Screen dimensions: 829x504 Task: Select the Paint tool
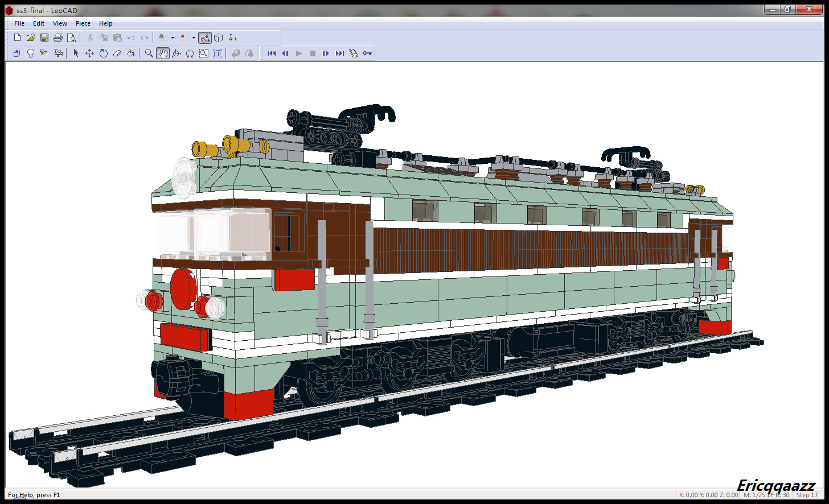pos(131,53)
